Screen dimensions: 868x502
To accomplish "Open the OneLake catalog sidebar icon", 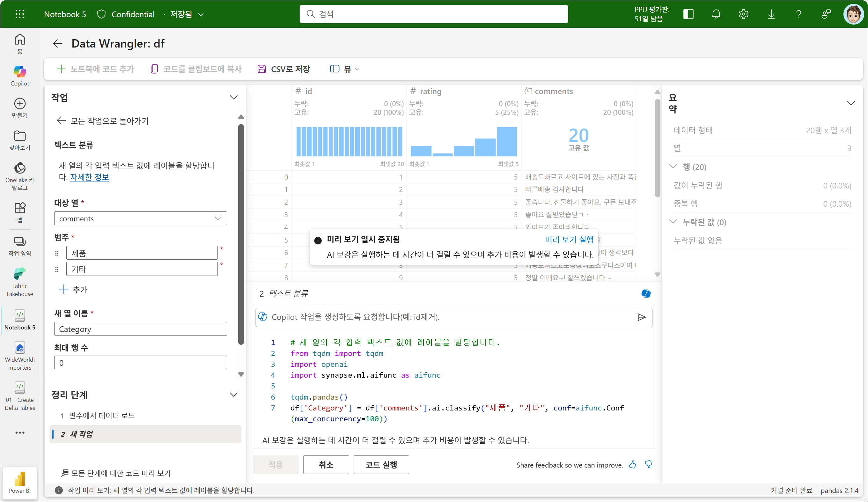I will pyautogui.click(x=20, y=168).
